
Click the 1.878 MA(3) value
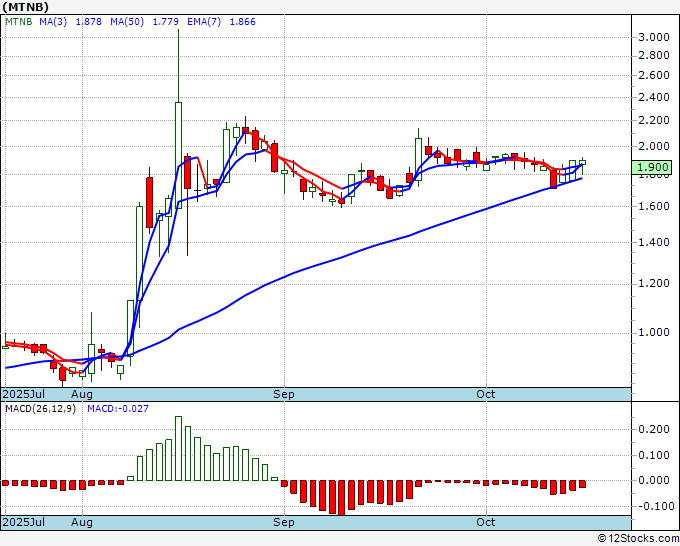pyautogui.click(x=88, y=22)
